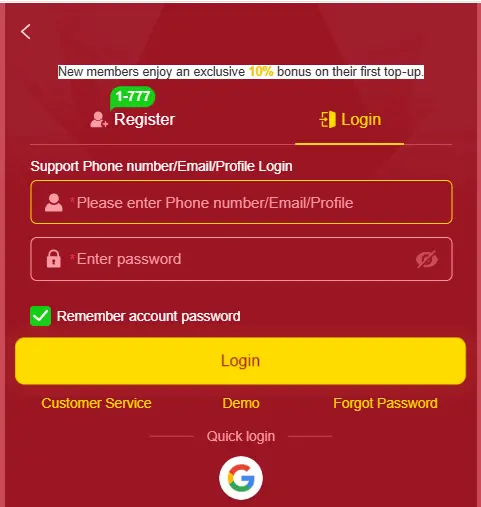Click the green 1-777 bonus badge
This screenshot has height=507, width=481.
click(132, 98)
